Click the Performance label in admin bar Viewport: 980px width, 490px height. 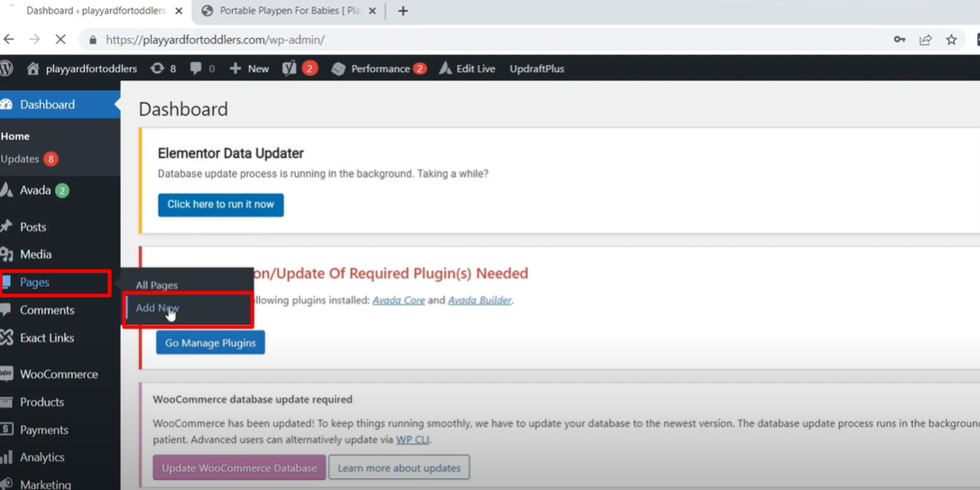tap(380, 69)
